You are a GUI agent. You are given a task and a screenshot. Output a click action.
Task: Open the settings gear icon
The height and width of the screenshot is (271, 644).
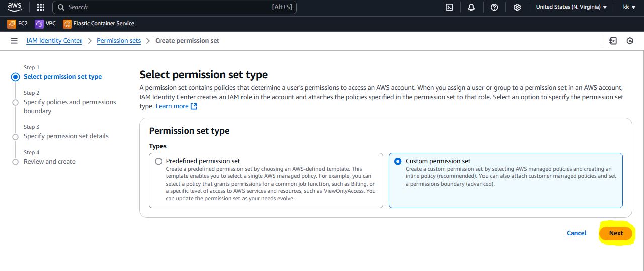517,7
